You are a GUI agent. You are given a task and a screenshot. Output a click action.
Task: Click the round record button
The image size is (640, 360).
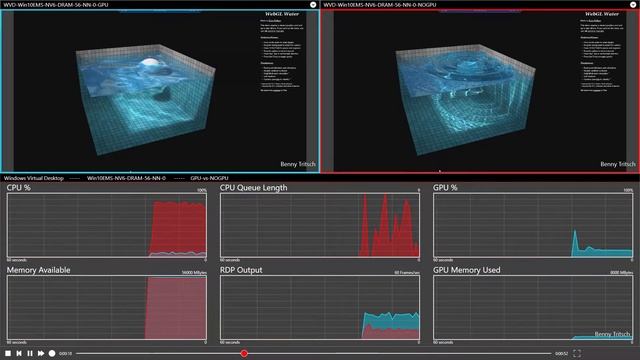point(52,353)
